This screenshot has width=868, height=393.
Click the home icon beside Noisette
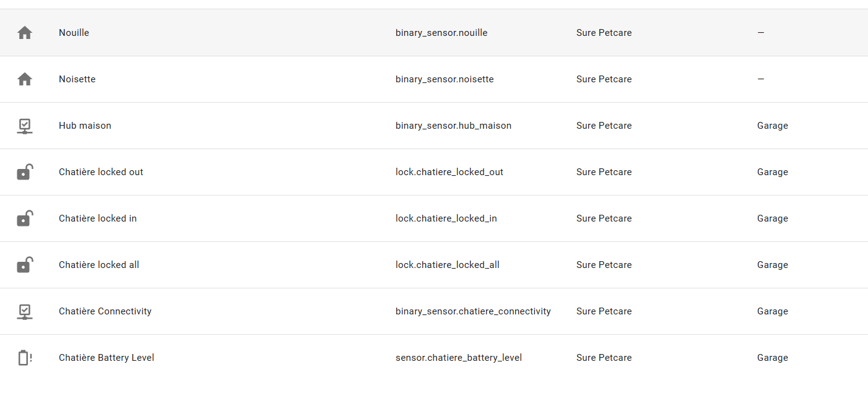25,79
